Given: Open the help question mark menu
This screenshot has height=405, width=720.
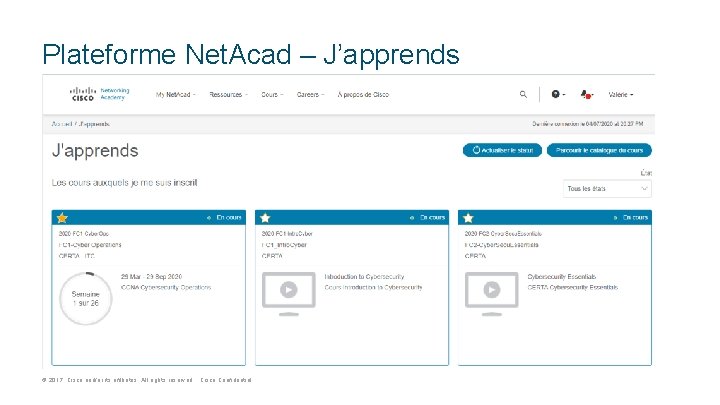Looking at the screenshot, I should [x=558, y=94].
